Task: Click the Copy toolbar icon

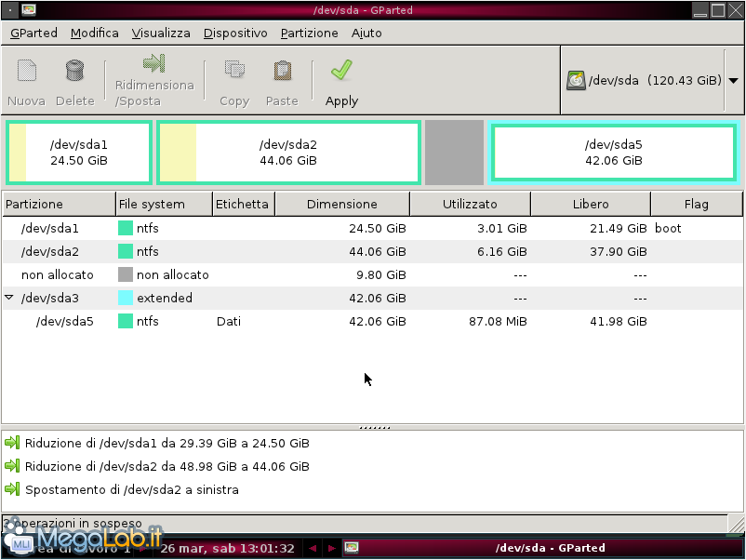Action: [234, 70]
